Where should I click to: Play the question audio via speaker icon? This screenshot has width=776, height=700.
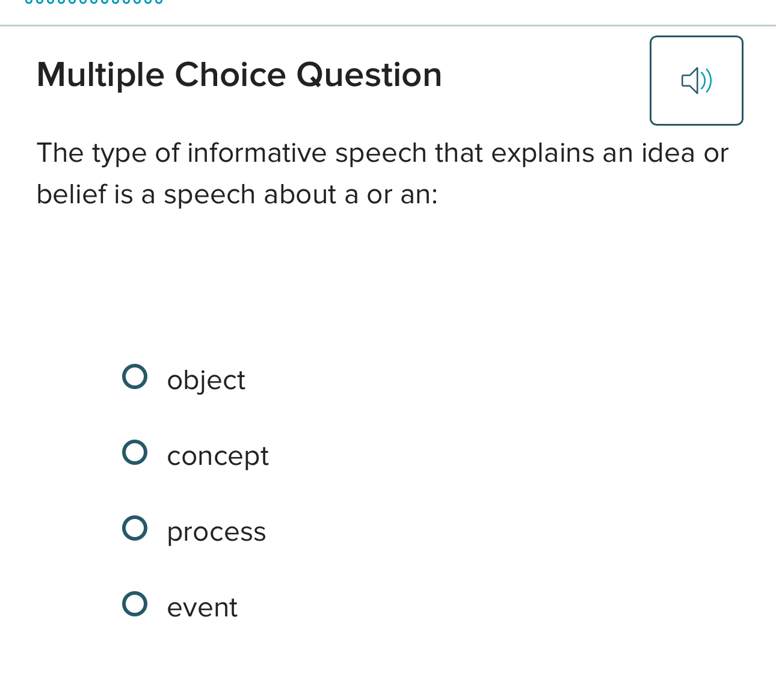[x=696, y=81]
